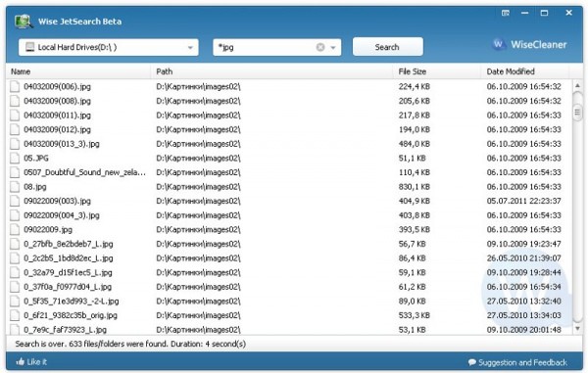Click file size value 830,1 KB
Image resolution: width=588 pixels, height=373 pixels.
point(414,186)
